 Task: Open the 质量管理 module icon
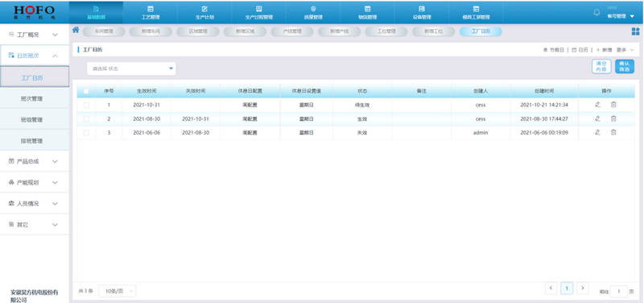pyautogui.click(x=313, y=9)
